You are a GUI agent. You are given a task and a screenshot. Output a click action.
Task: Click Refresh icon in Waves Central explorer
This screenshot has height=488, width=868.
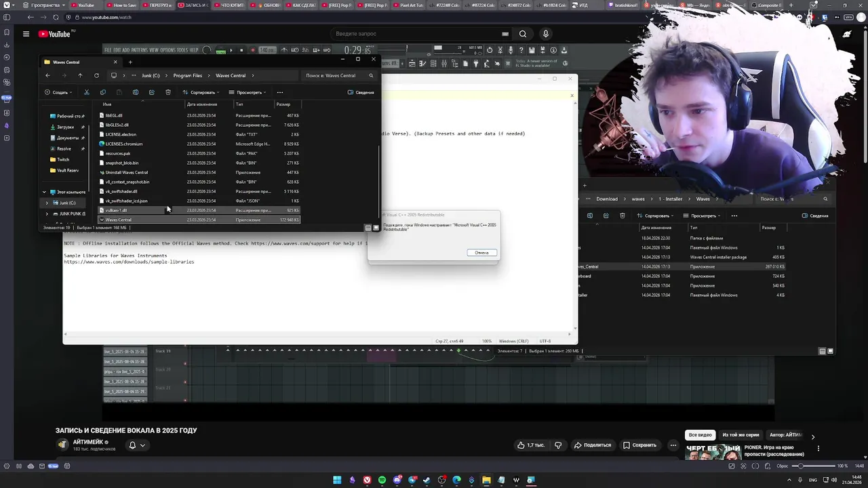coord(96,75)
